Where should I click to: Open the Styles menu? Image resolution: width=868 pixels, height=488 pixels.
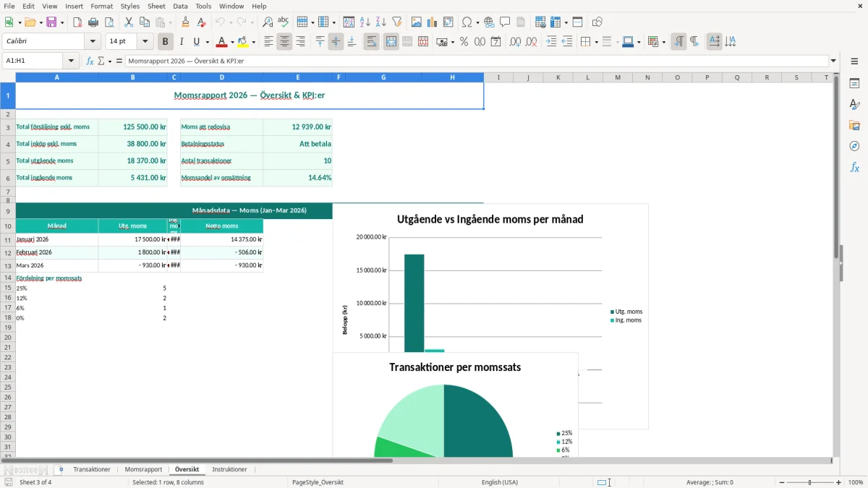tap(130, 6)
